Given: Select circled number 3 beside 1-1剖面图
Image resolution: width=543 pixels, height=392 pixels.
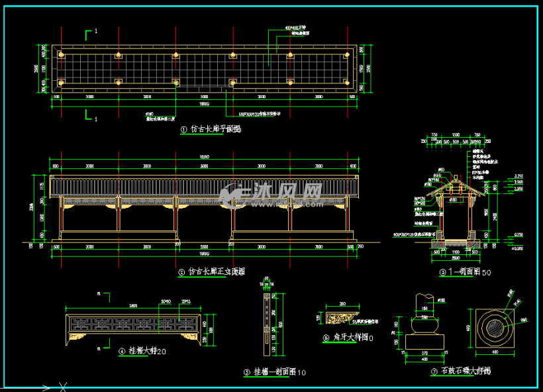Looking at the screenshot, I should pos(442,272).
